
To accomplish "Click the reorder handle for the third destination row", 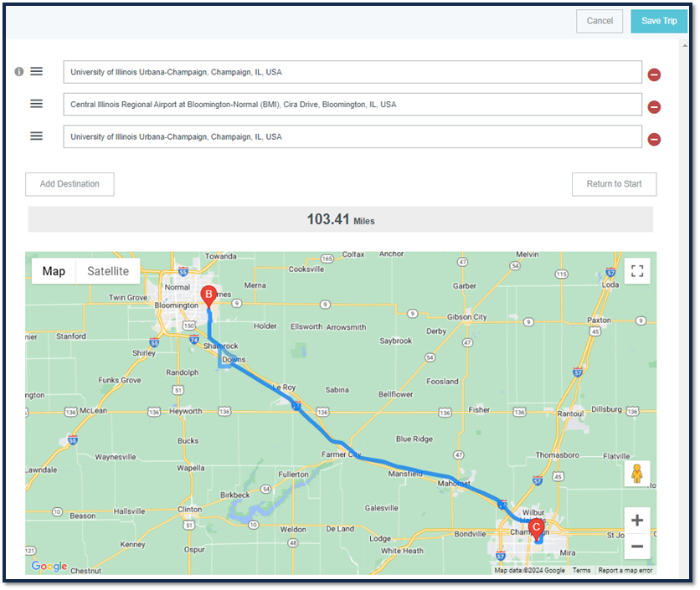I will tap(37, 136).
